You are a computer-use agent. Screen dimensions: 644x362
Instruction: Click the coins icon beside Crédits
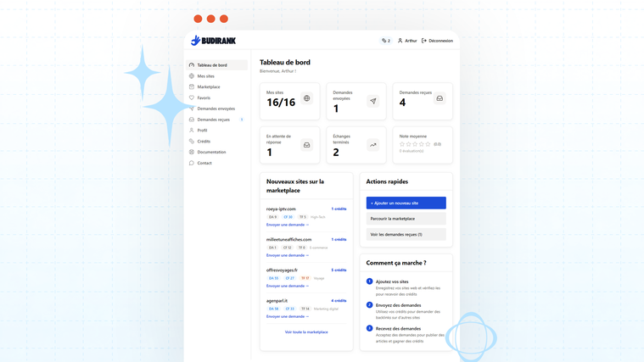point(192,142)
